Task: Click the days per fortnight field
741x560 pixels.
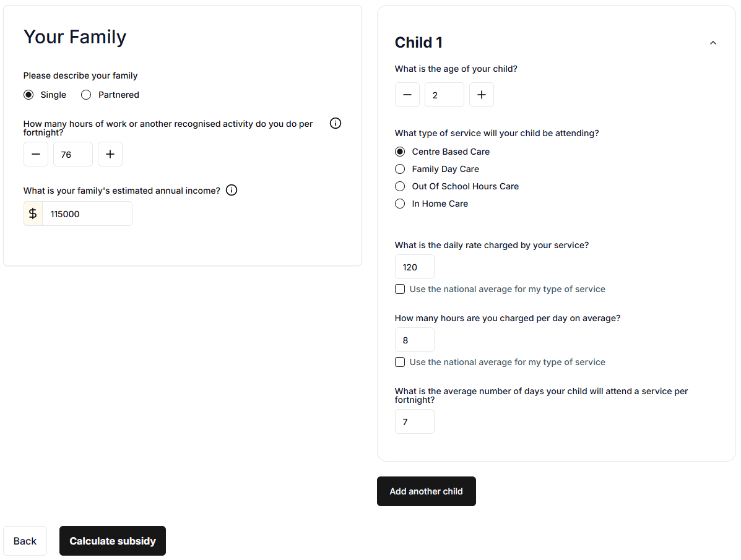Action: [x=414, y=422]
